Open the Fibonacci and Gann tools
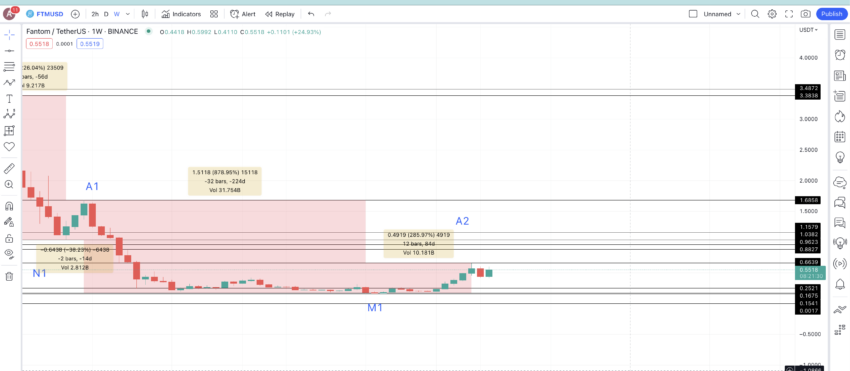Screen dimensions: 850x371 9,67
